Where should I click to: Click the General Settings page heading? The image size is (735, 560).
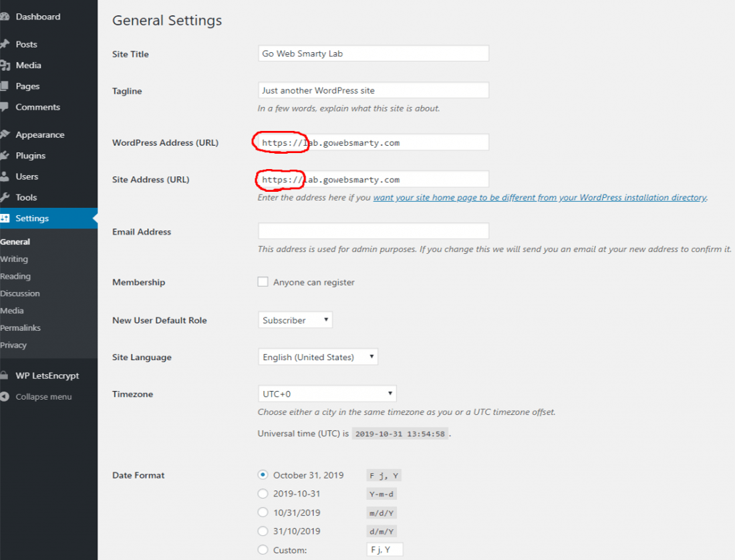tap(167, 21)
